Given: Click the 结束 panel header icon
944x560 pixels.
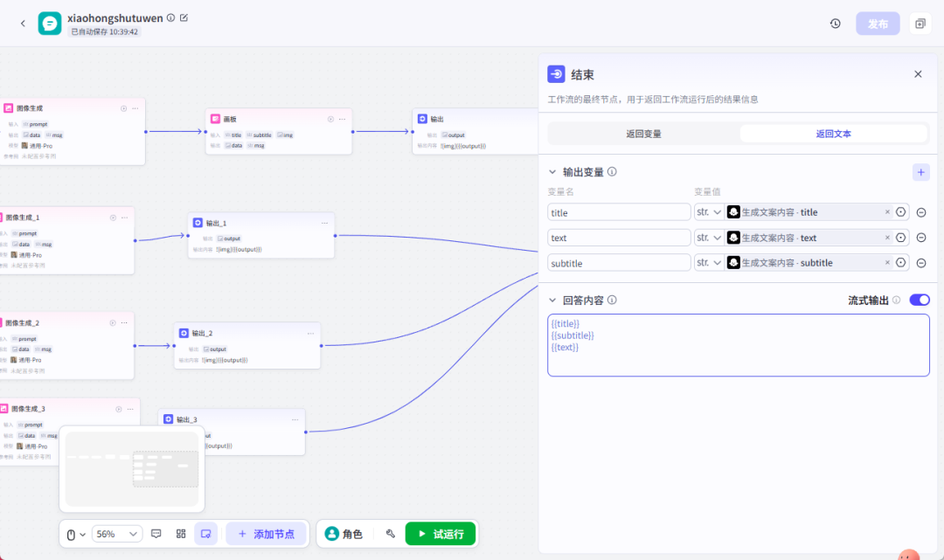Looking at the screenshot, I should click(556, 74).
